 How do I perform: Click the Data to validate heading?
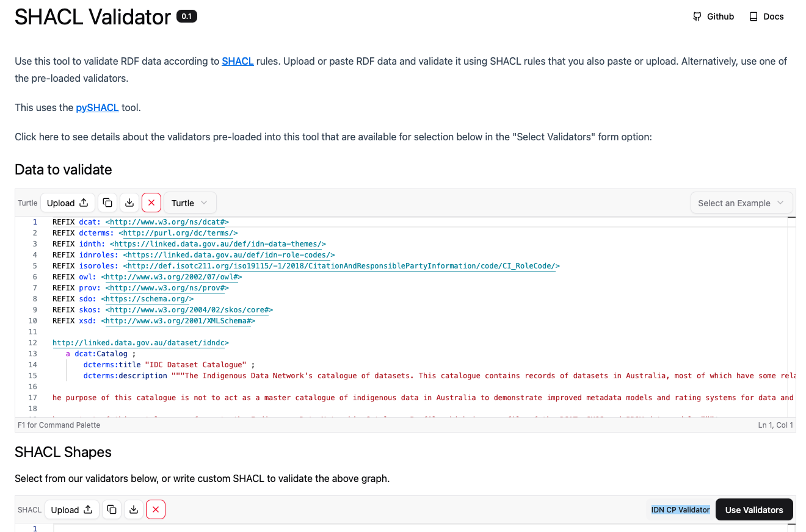64,170
